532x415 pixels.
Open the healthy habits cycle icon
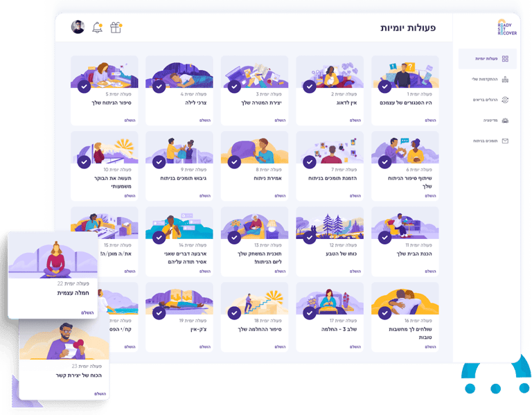(x=505, y=100)
